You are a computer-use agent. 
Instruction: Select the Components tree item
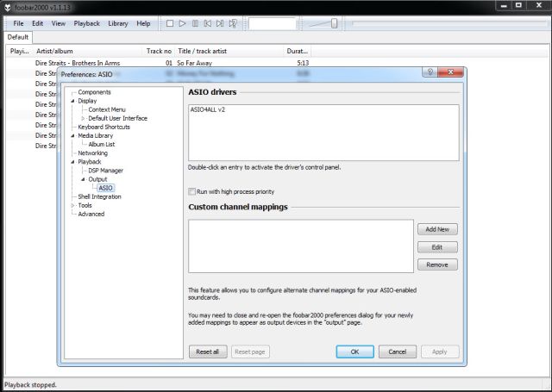(94, 92)
